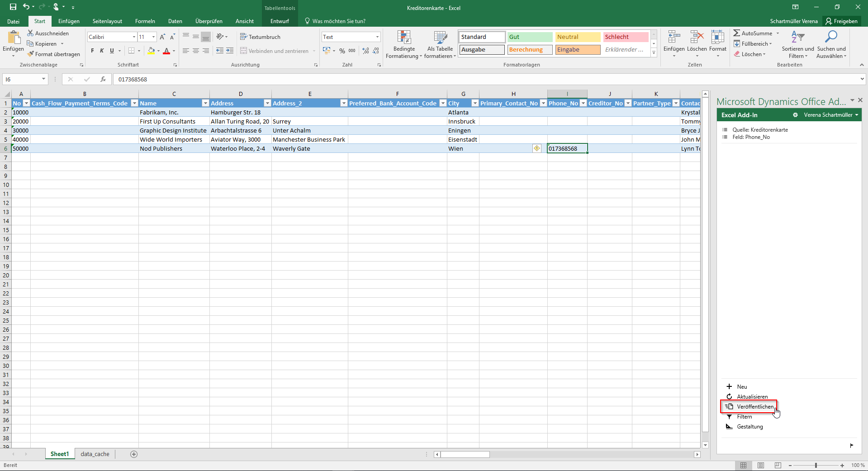This screenshot has width=868, height=471.
Task: Open City column filter dropdown
Action: [475, 103]
